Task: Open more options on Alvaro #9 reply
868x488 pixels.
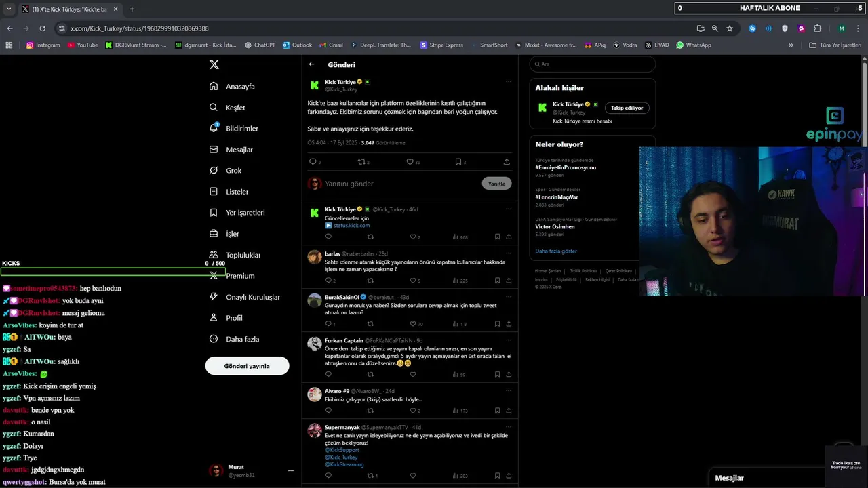Action: (509, 390)
